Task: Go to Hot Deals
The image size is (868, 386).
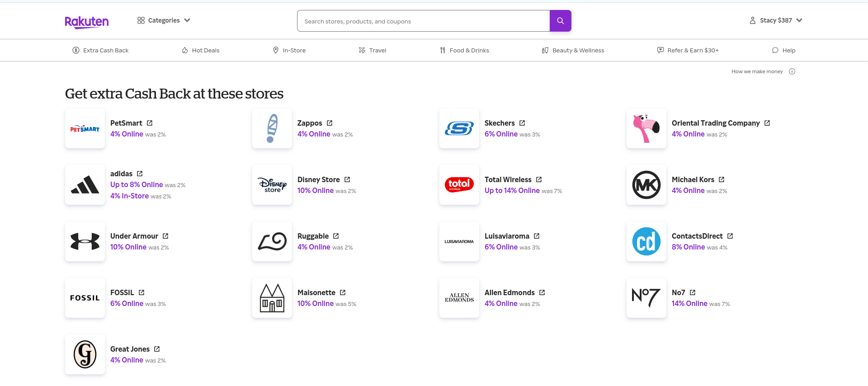Action: (x=200, y=50)
